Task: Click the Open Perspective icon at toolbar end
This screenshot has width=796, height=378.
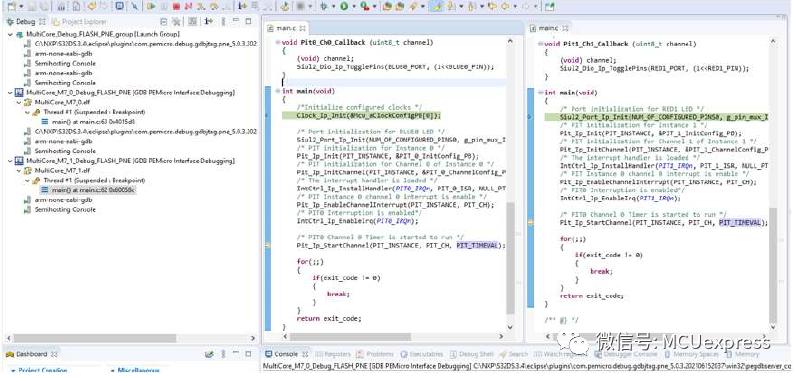Action: (549, 7)
